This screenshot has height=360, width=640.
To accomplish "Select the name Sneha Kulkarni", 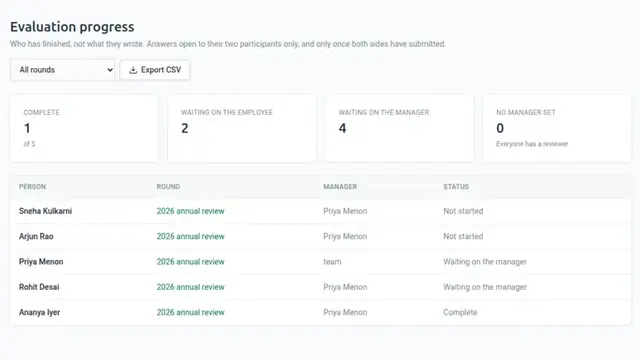I will coord(45,211).
